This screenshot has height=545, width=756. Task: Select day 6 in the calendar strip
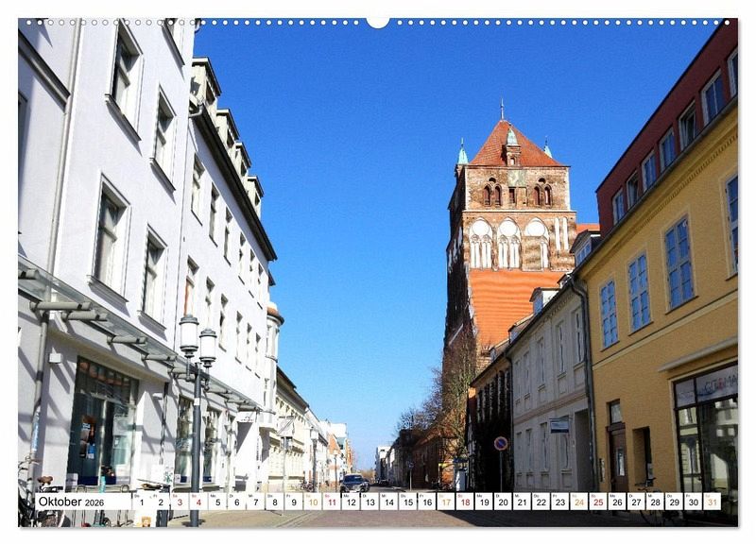click(237, 502)
